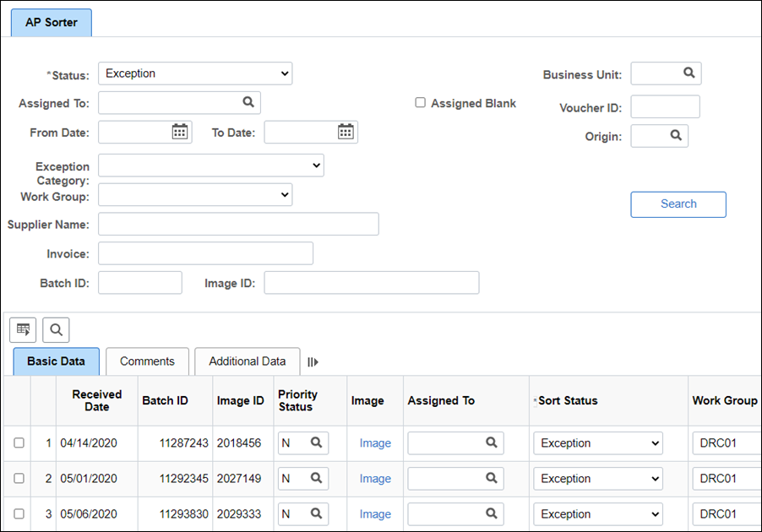This screenshot has height=532, width=762.
Task: Select the AP Sorter tab
Action: (x=52, y=22)
